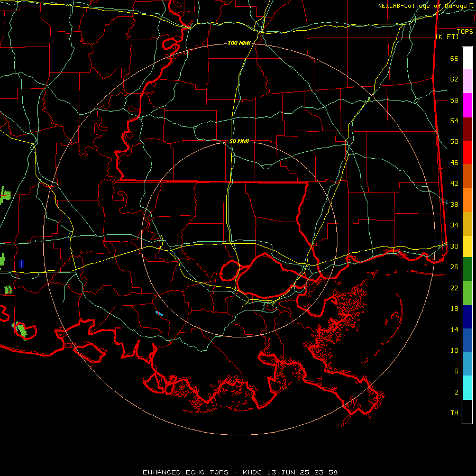The width and height of the screenshot is (476, 476).
Task: Click the 26 legend value
Action: (x=454, y=267)
